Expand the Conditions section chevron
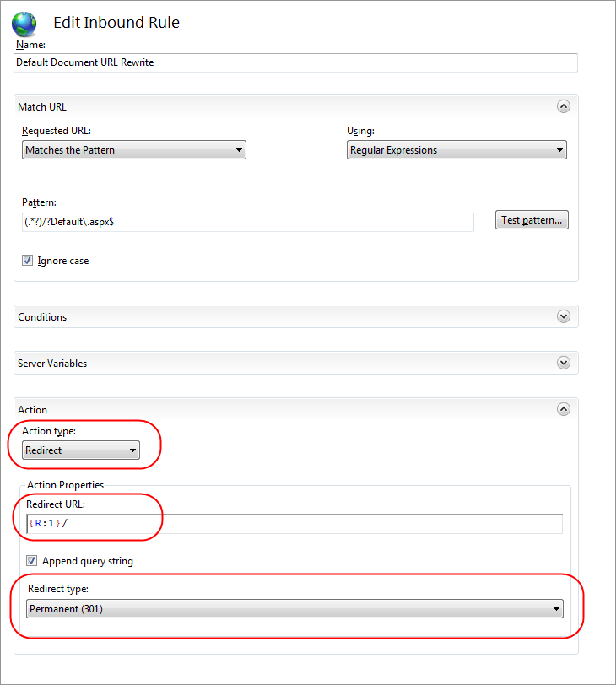Image resolution: width=616 pixels, height=685 pixels. [564, 316]
